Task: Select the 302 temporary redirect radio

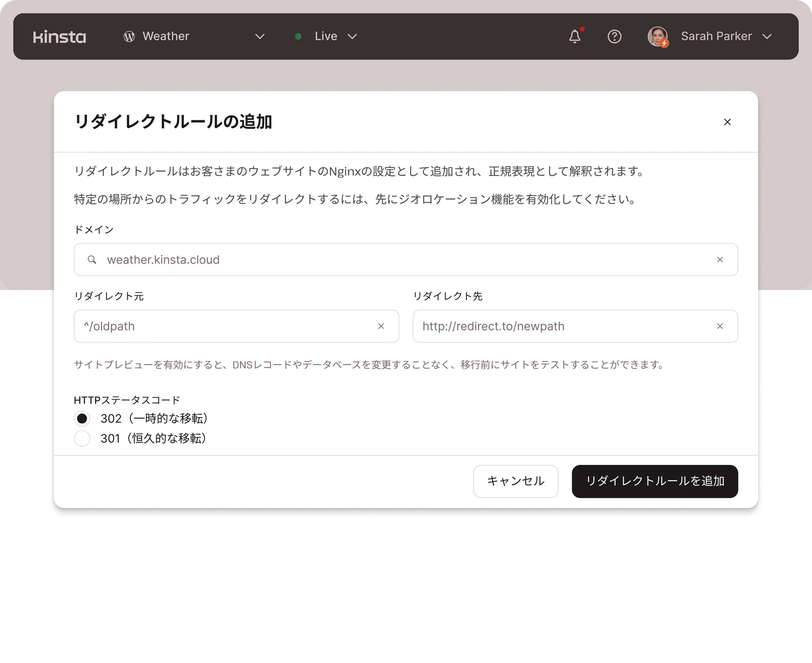Action: click(x=82, y=419)
